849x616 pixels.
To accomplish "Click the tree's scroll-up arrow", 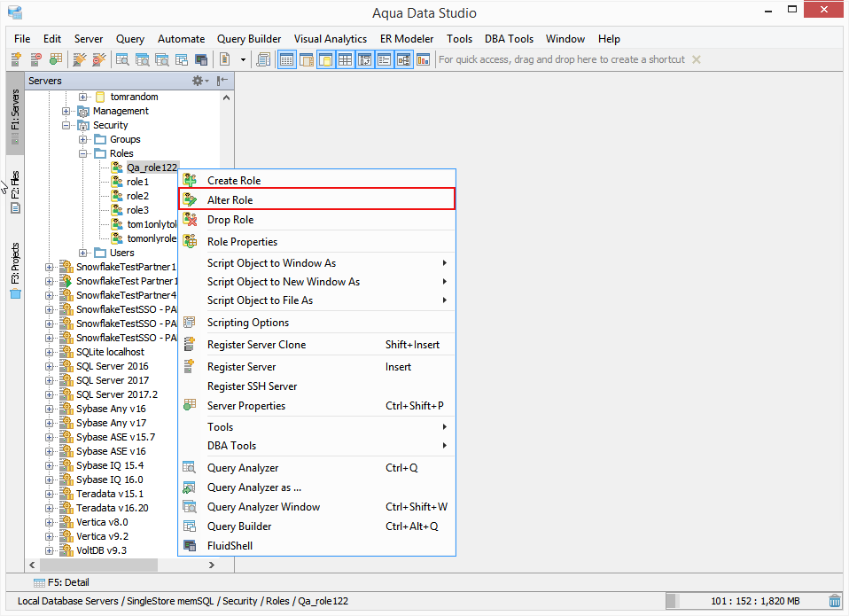I will point(226,97).
